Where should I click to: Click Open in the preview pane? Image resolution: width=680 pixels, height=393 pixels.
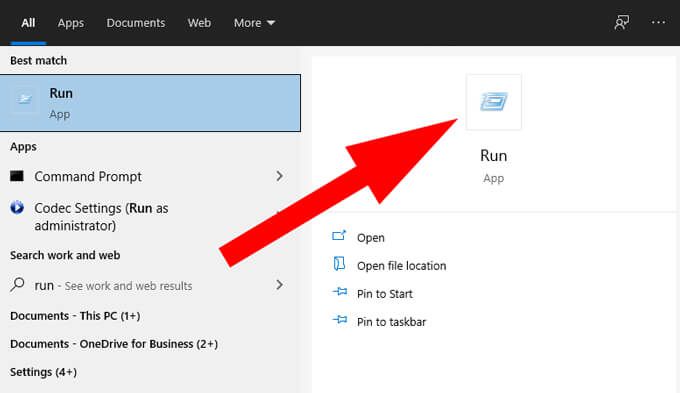point(371,238)
